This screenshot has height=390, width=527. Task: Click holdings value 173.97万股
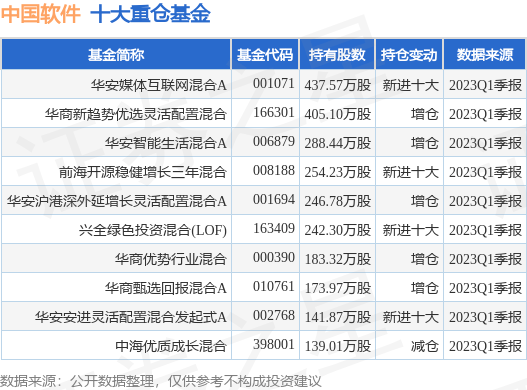[x=338, y=288]
